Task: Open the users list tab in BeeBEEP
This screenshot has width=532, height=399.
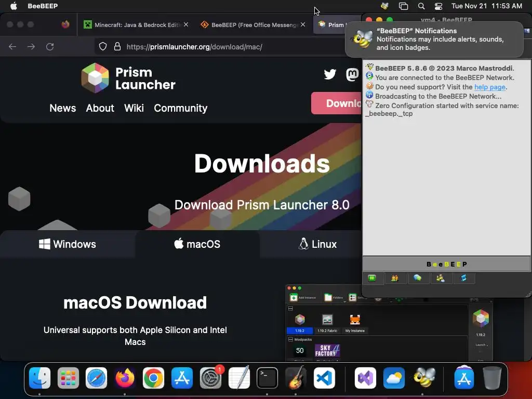Action: (395, 278)
